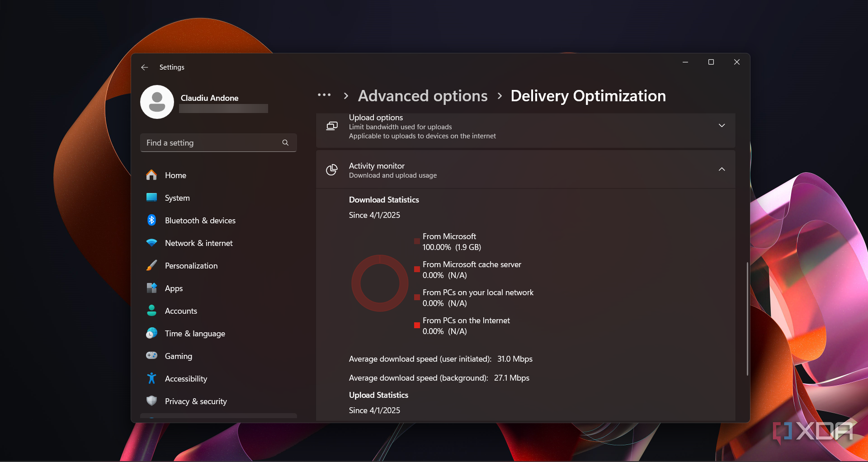Click the Bluetooth icon in the sidebar

[151, 220]
